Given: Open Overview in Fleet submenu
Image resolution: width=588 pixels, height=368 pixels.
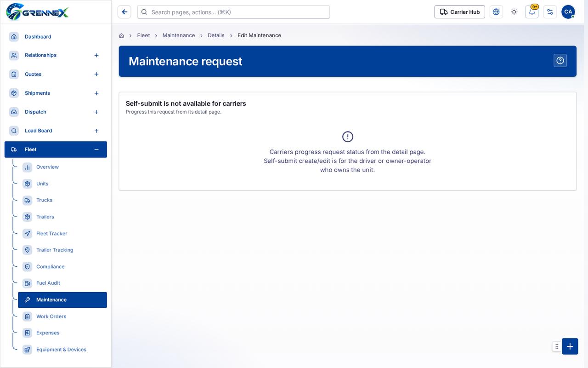Looking at the screenshot, I should (x=62, y=167).
